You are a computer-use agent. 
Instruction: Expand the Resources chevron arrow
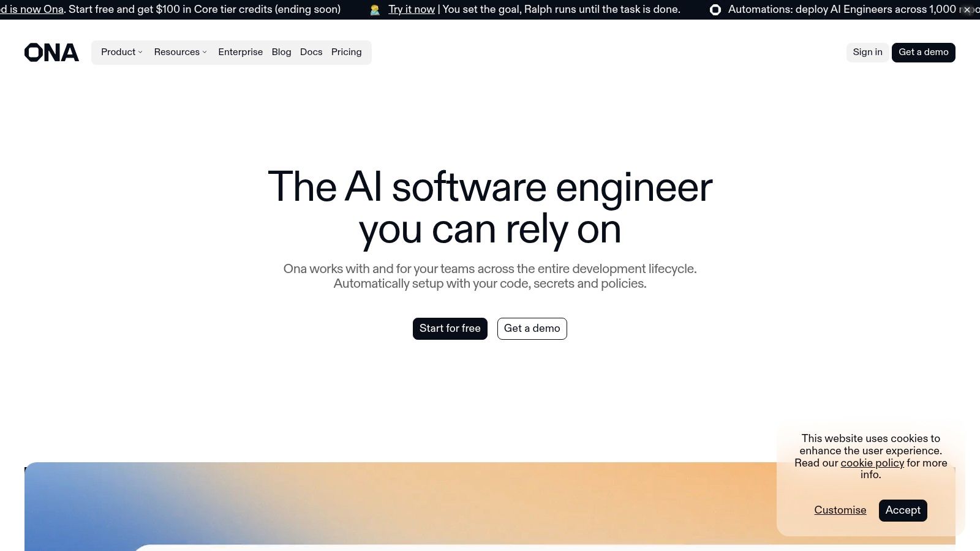[x=205, y=53]
